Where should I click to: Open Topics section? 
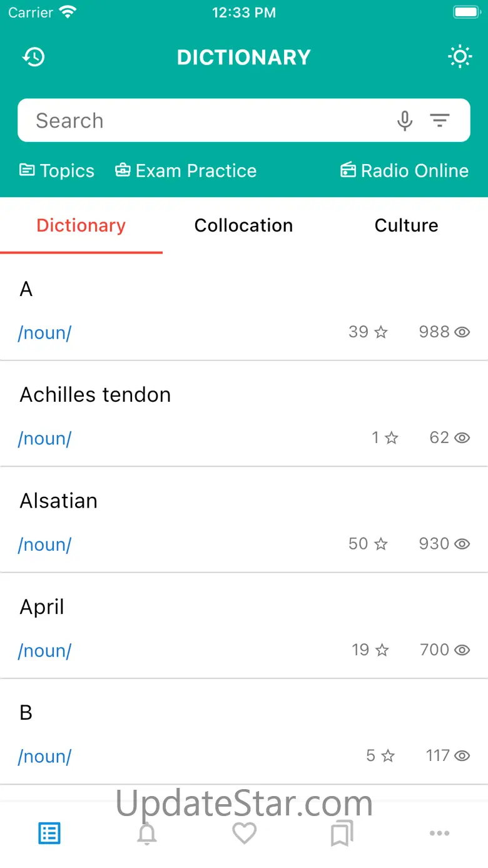(57, 171)
